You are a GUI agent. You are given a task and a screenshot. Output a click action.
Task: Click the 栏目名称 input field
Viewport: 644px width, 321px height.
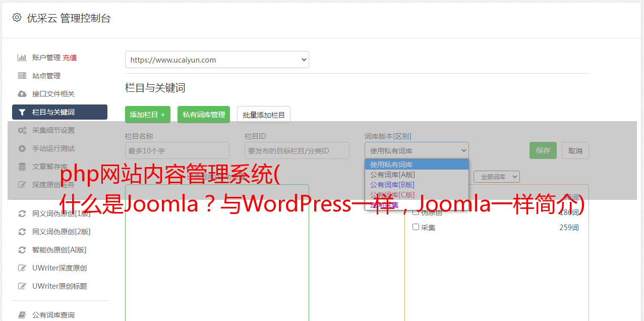(x=177, y=150)
